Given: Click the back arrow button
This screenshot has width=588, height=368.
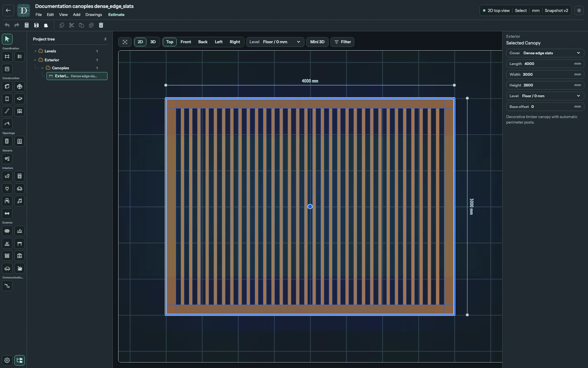Looking at the screenshot, I should click(8, 10).
